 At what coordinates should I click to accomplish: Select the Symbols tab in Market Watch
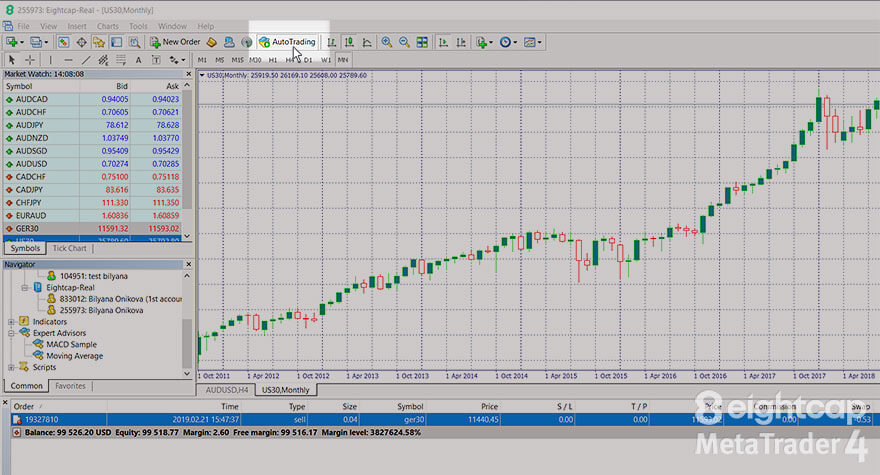[x=25, y=248]
